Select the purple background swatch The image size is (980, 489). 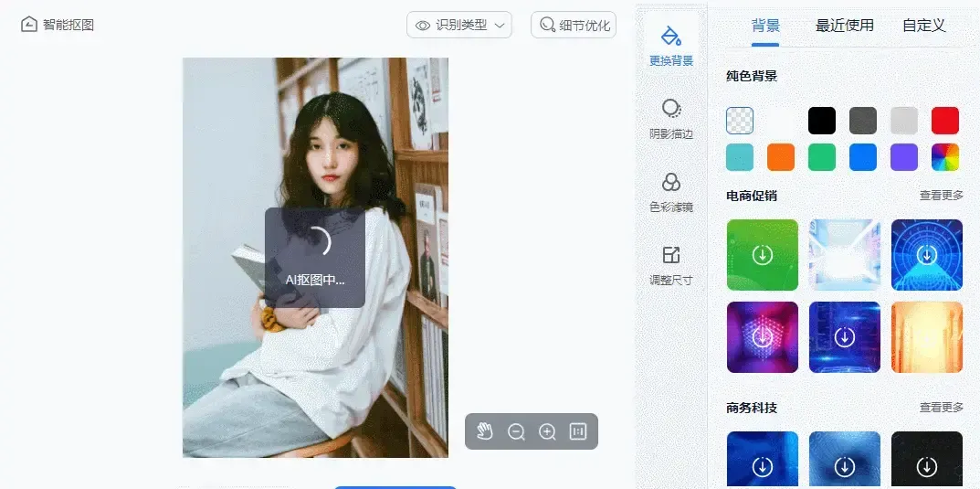904,157
